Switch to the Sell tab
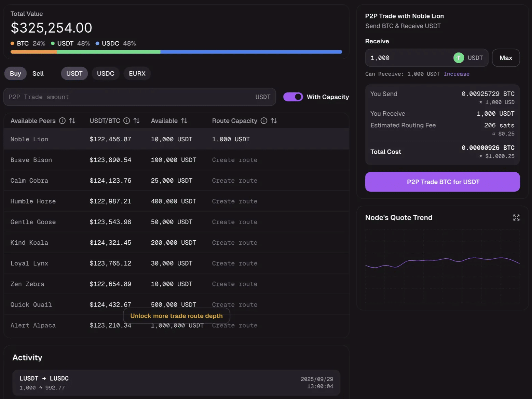 coord(38,73)
